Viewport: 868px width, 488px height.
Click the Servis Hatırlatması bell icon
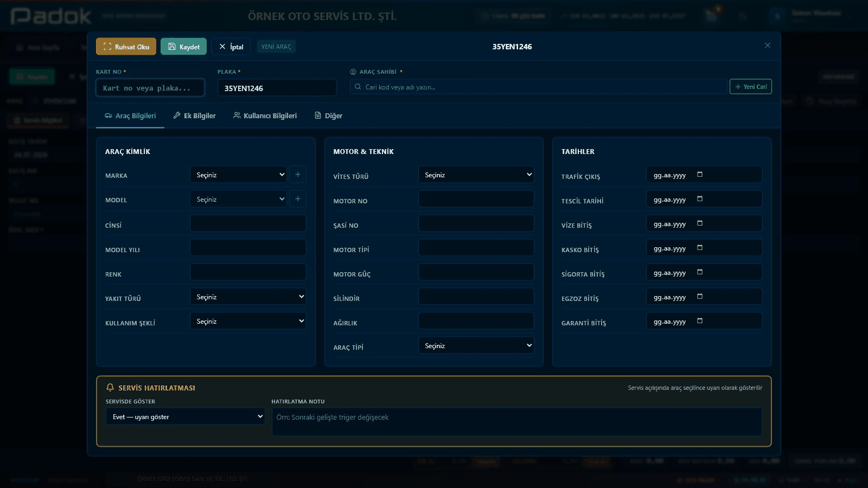coord(110,387)
